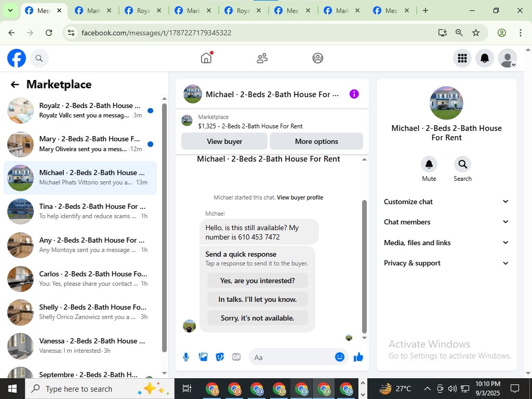Send a voice clip microphone icon
This screenshot has height=399, width=532.
click(x=186, y=357)
